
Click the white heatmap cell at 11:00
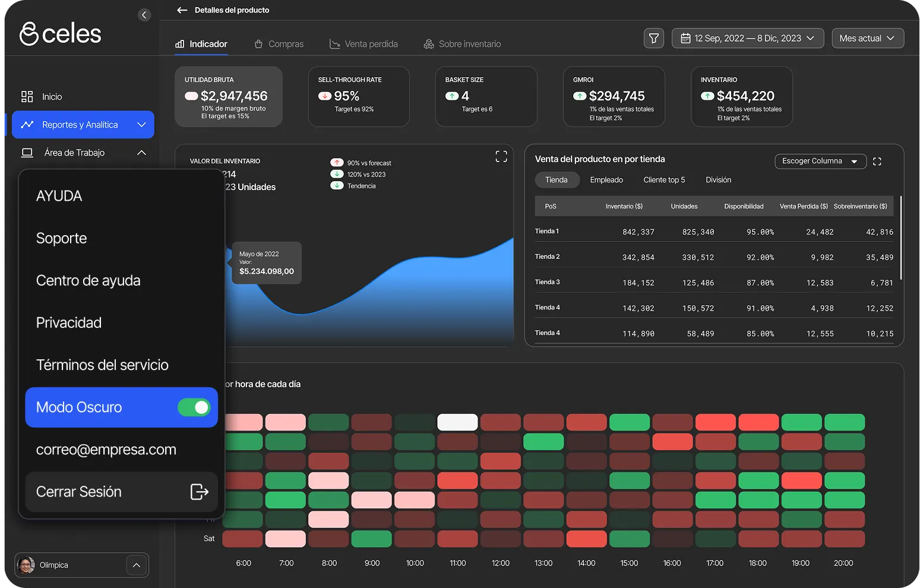point(457,422)
